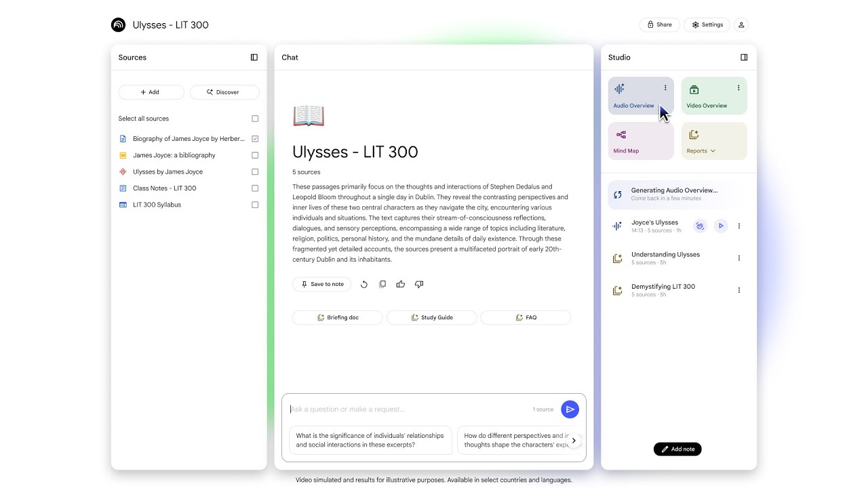The image size is (868, 488).
Task: Open the Settings menu
Action: coord(707,24)
